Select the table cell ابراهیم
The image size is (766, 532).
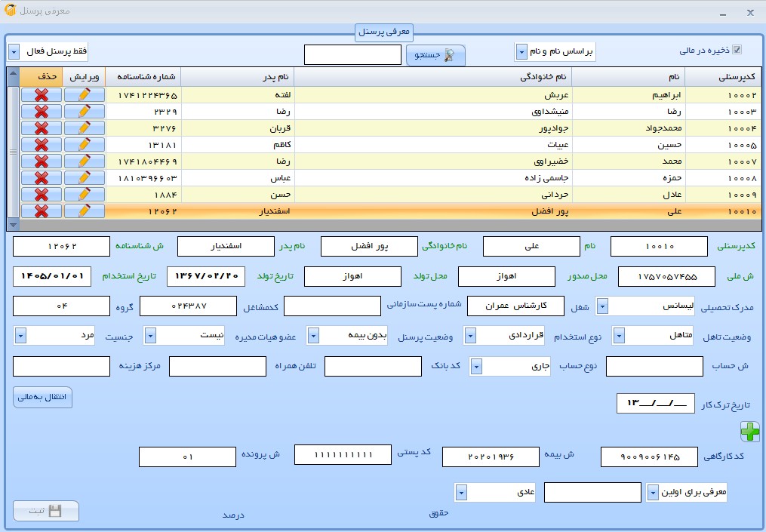coord(628,95)
